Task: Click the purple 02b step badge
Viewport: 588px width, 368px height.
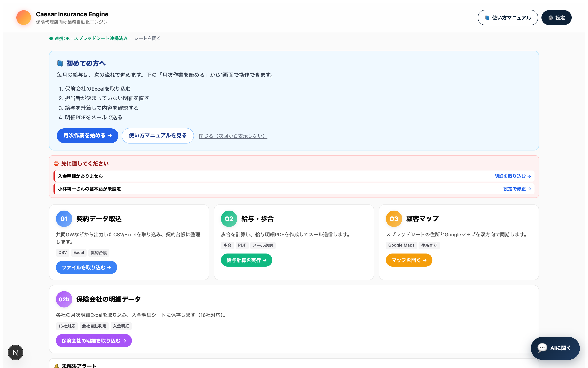Action: (64, 299)
